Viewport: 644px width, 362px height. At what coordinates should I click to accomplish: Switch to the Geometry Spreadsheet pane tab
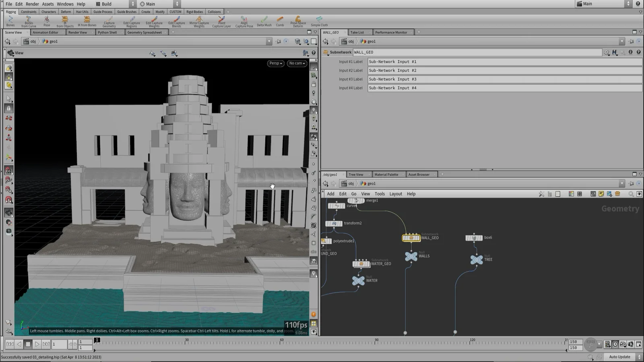click(x=146, y=32)
